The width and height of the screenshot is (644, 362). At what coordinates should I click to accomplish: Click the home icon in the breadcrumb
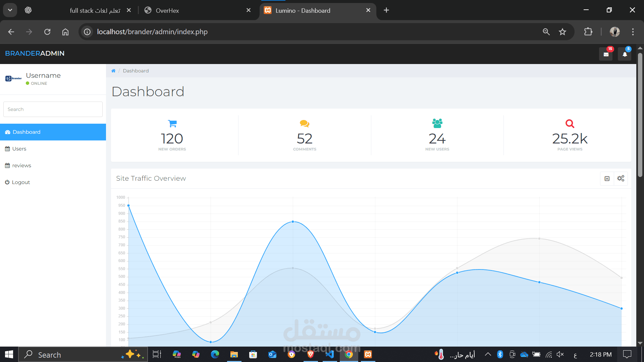[113, 71]
